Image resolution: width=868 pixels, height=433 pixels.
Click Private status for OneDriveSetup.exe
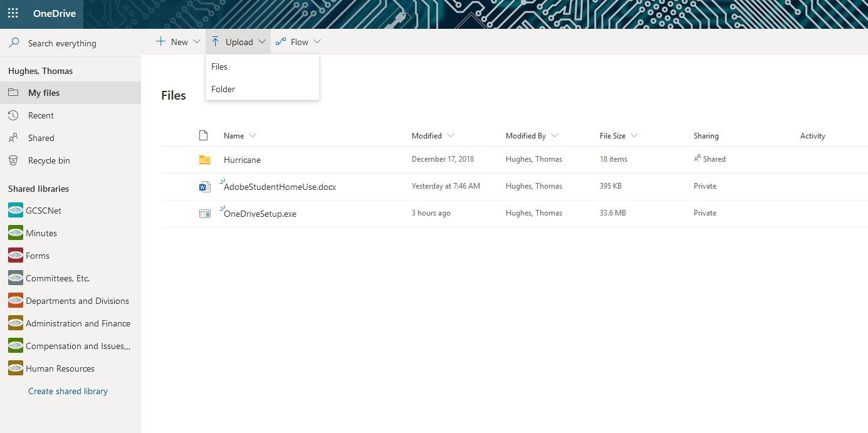(705, 213)
